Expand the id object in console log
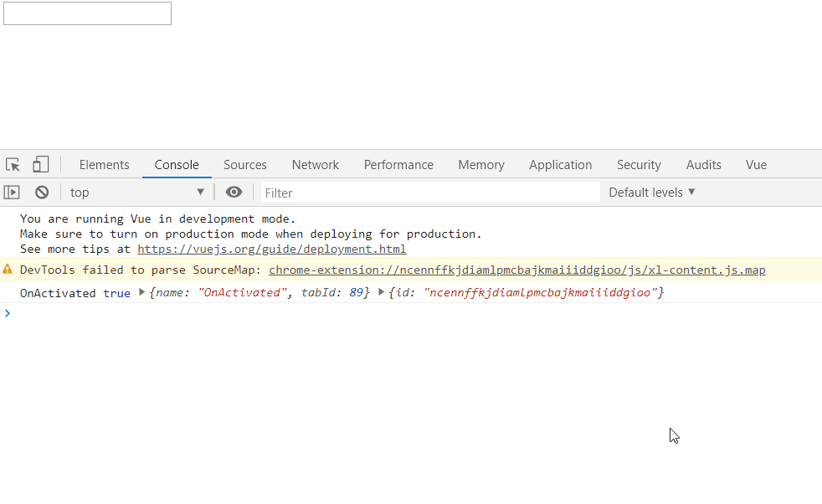 pos(382,292)
